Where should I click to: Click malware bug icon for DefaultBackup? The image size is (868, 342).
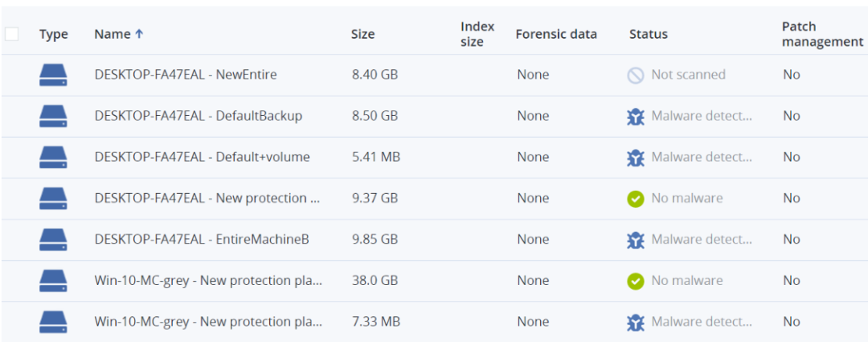pyautogui.click(x=636, y=116)
